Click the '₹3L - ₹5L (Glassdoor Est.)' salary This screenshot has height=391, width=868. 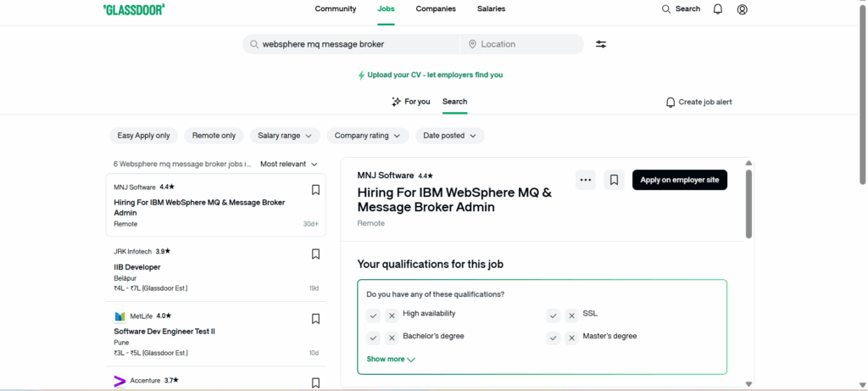pyautogui.click(x=151, y=353)
